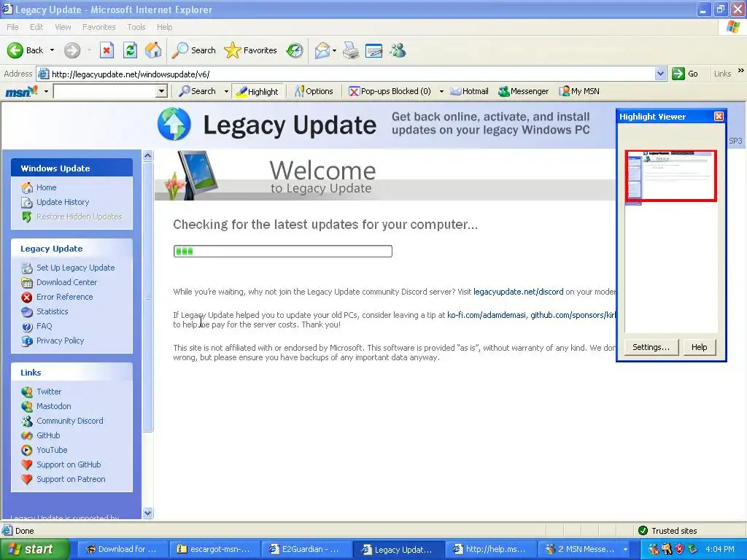Click the Forward arrow icon
The width and height of the screenshot is (747, 560).
click(72, 50)
